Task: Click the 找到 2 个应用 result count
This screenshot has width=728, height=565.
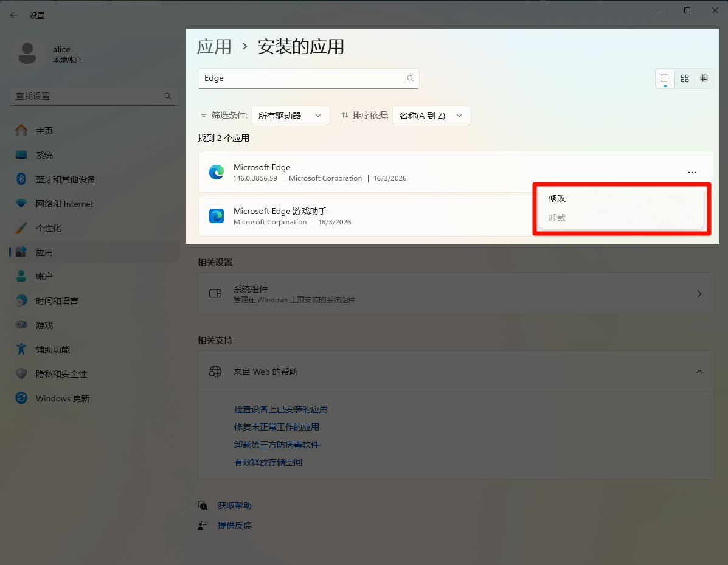Action: pyautogui.click(x=224, y=138)
